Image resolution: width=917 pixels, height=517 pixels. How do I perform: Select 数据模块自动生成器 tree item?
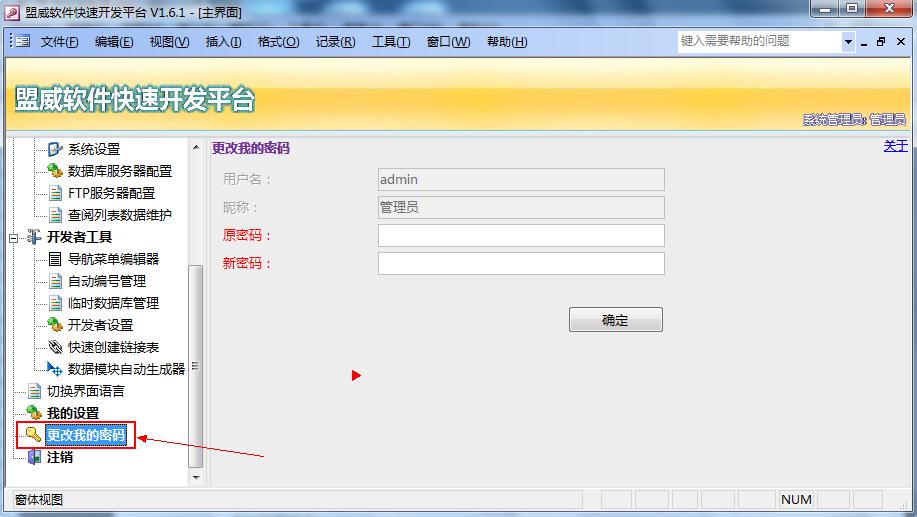click(126, 369)
